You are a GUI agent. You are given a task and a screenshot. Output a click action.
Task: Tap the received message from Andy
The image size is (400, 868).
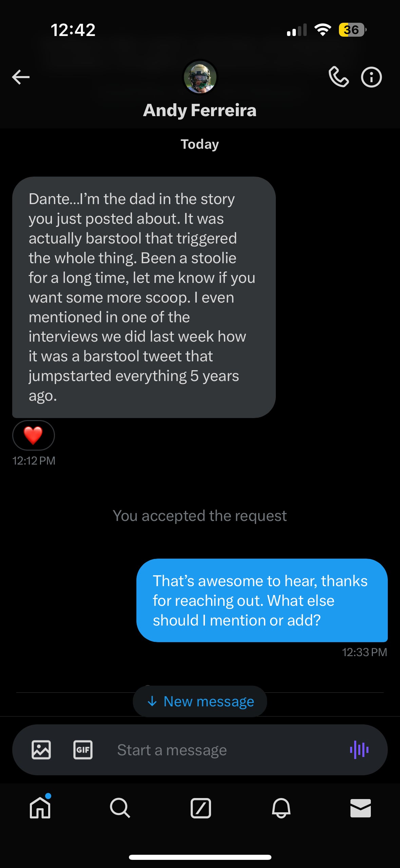[x=144, y=297]
